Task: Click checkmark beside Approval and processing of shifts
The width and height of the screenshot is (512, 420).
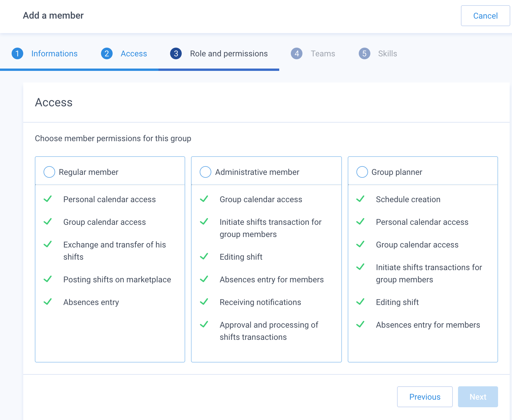Action: (x=204, y=324)
